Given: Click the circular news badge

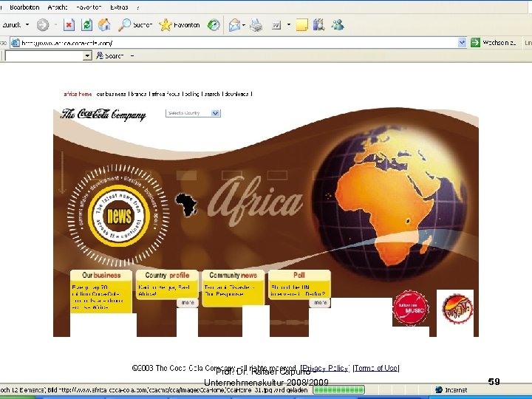Looking at the screenshot, I should click(119, 216).
